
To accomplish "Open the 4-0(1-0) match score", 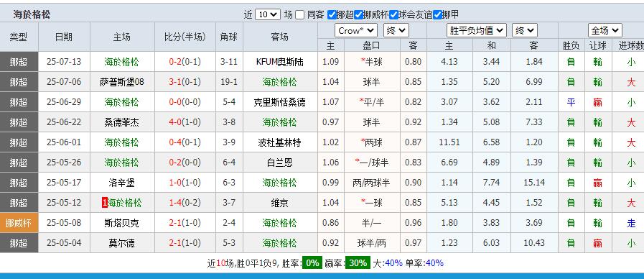I will [185, 122].
